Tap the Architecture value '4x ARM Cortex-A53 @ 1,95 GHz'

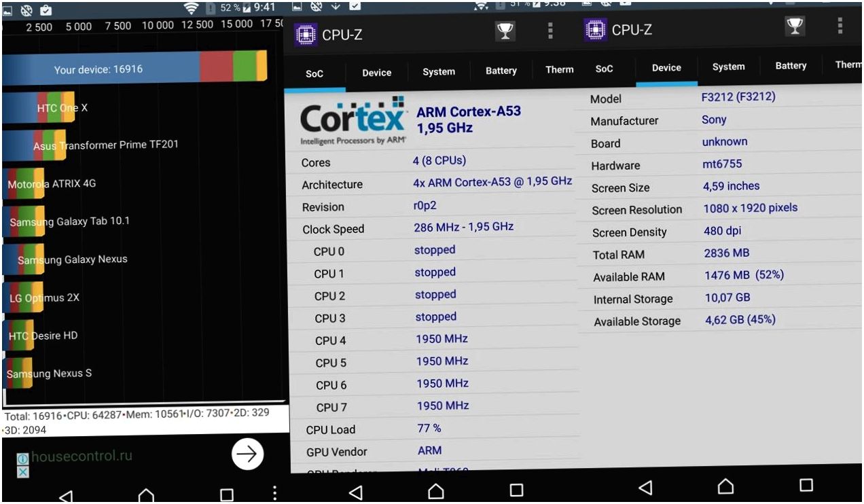(492, 182)
